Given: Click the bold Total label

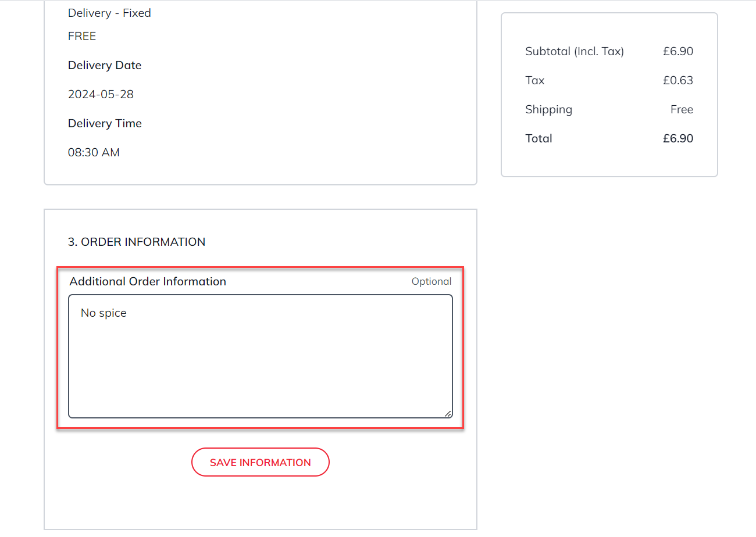Looking at the screenshot, I should (539, 139).
